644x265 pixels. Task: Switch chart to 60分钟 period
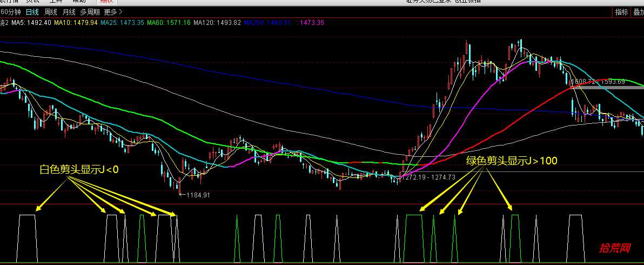pos(10,12)
